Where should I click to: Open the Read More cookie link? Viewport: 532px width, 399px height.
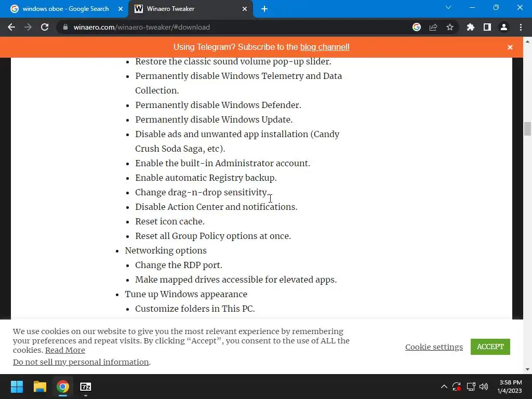(65, 350)
